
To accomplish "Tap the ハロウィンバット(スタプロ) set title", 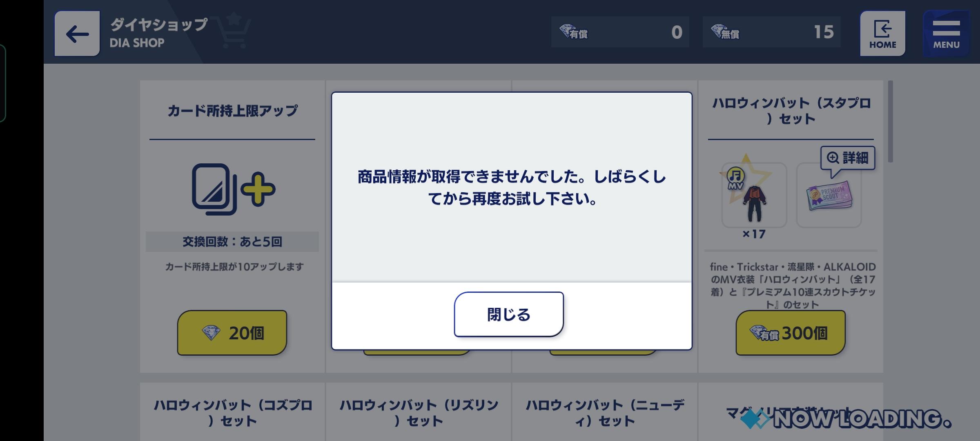I will 791,111.
